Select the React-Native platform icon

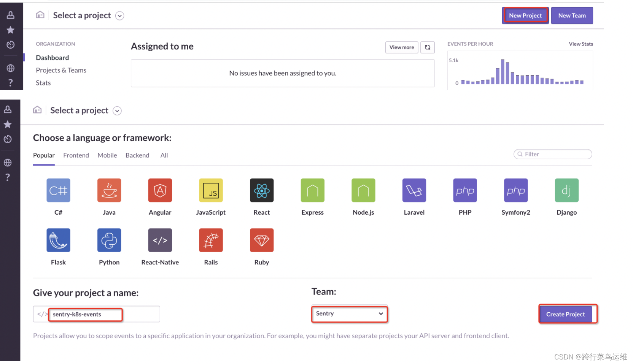pyautogui.click(x=160, y=240)
